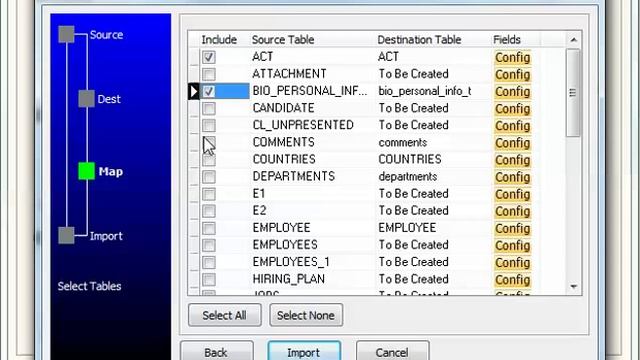Select the Import step square icon
640x360 pixels.
[x=67, y=236]
